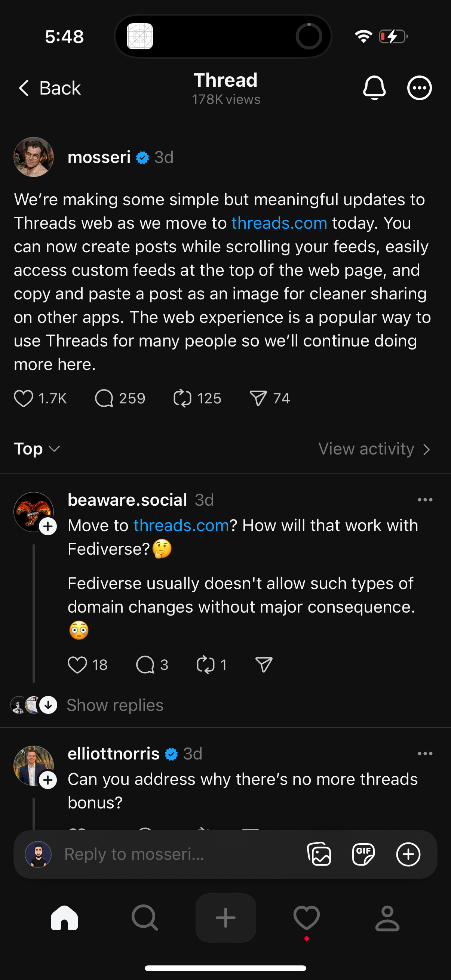Create a new thread from bottom bar
This screenshot has height=980, width=451.
[x=225, y=918]
